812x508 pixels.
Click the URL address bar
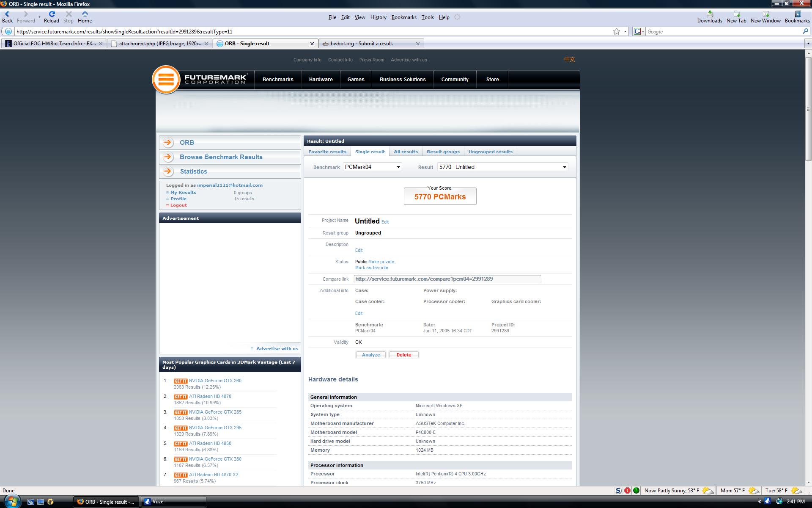[x=313, y=31]
